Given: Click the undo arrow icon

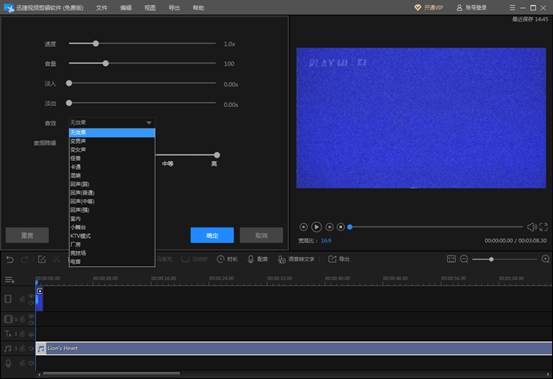Looking at the screenshot, I should (10, 259).
